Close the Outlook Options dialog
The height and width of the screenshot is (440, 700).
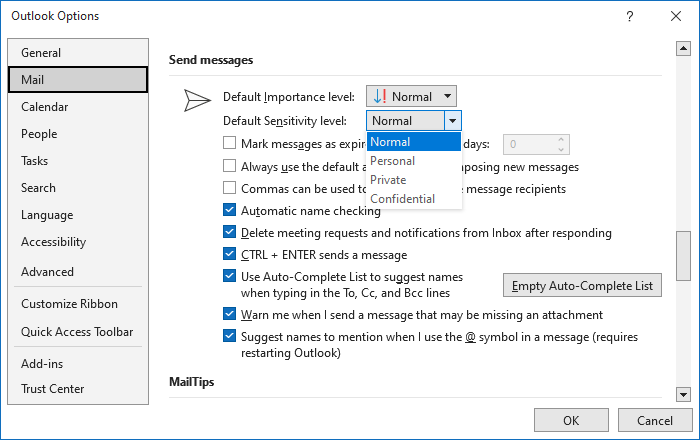[676, 17]
